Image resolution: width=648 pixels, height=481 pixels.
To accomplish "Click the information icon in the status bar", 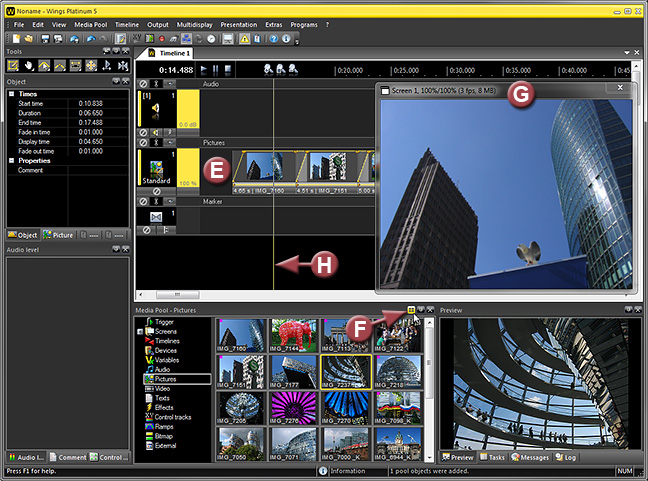I will coord(323,471).
